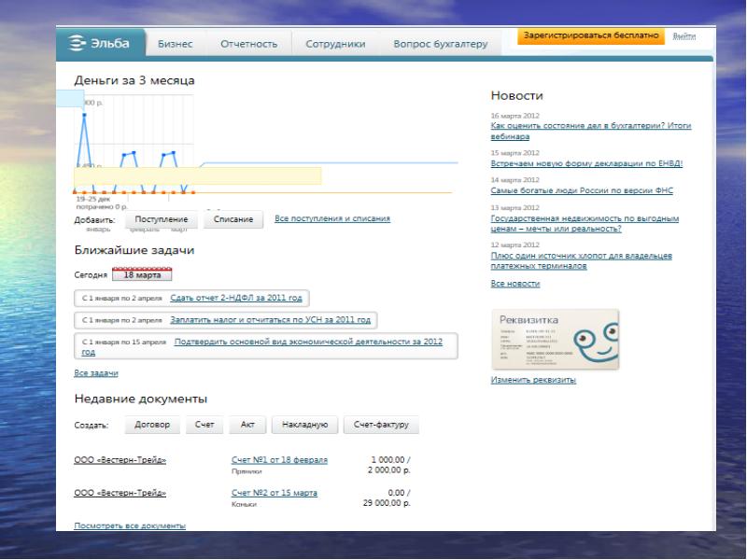747x560 pixels.
Task: Open the Бизнес tab
Action: coord(176,44)
